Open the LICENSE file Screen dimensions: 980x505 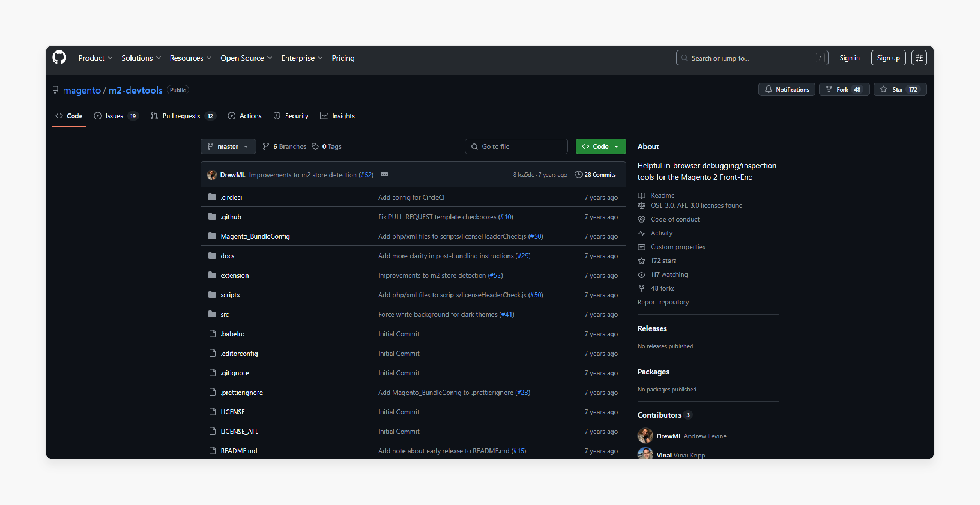coord(232,412)
